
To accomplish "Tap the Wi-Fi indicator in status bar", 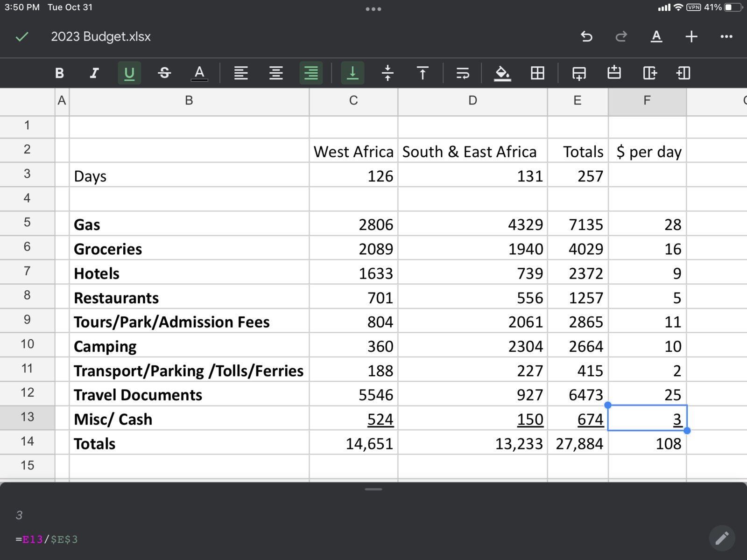I will point(678,7).
